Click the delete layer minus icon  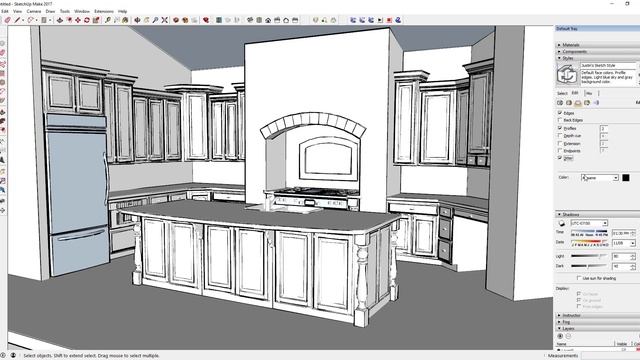(x=568, y=336)
